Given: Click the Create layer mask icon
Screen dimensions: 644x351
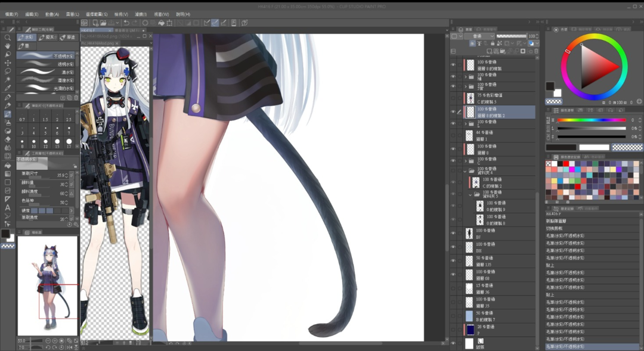Looking at the screenshot, I should coord(523,51).
